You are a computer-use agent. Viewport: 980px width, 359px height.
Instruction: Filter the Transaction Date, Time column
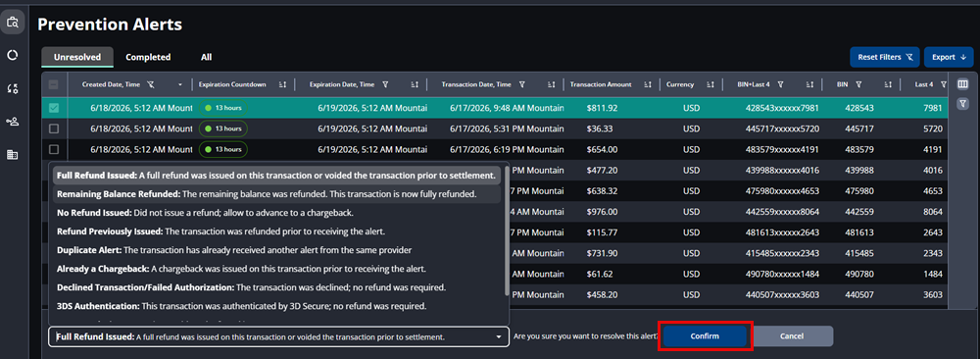point(522,84)
